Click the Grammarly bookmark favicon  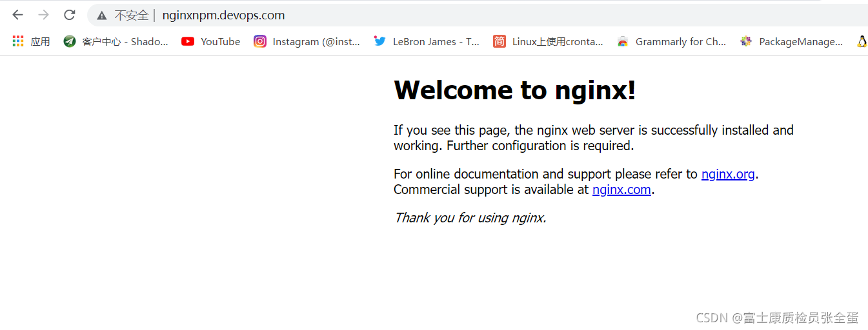(x=623, y=41)
